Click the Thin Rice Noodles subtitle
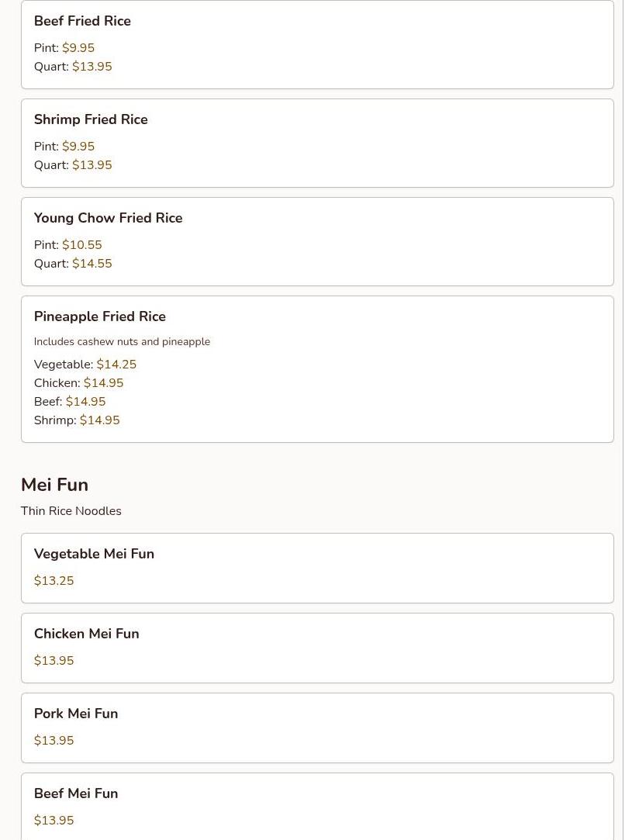Image resolution: width=639 pixels, height=840 pixels. point(71,511)
